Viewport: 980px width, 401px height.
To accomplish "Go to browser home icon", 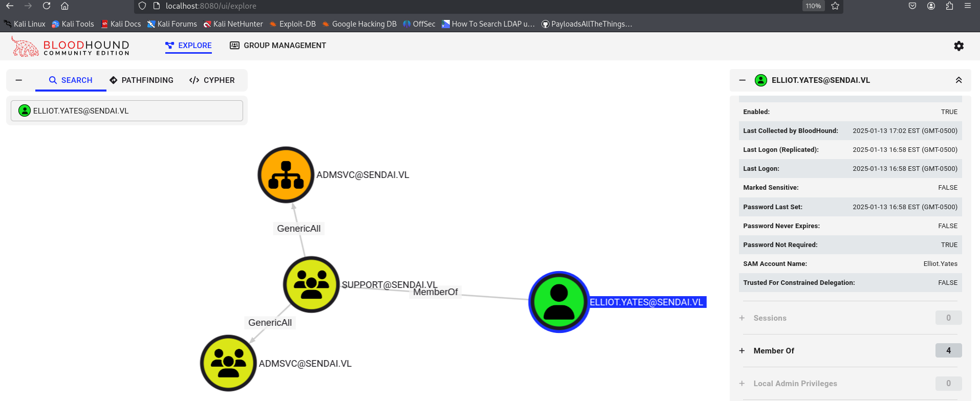I will click(64, 6).
